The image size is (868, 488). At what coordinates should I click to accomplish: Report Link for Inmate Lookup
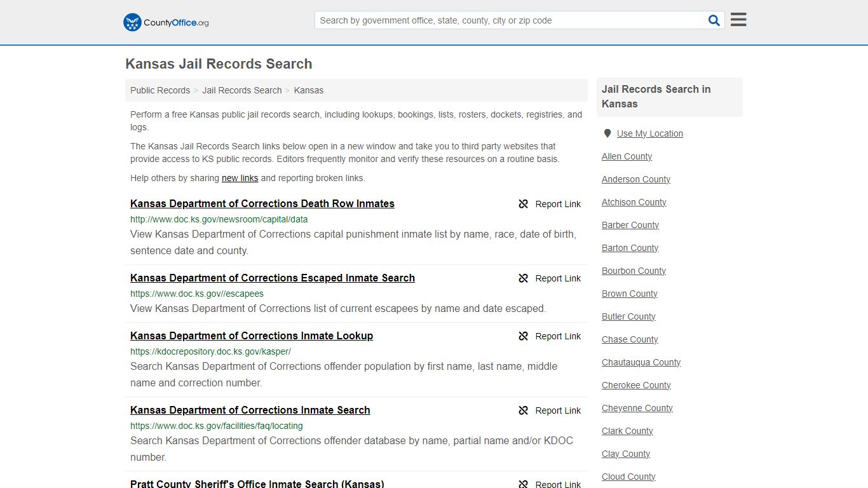tap(558, 336)
